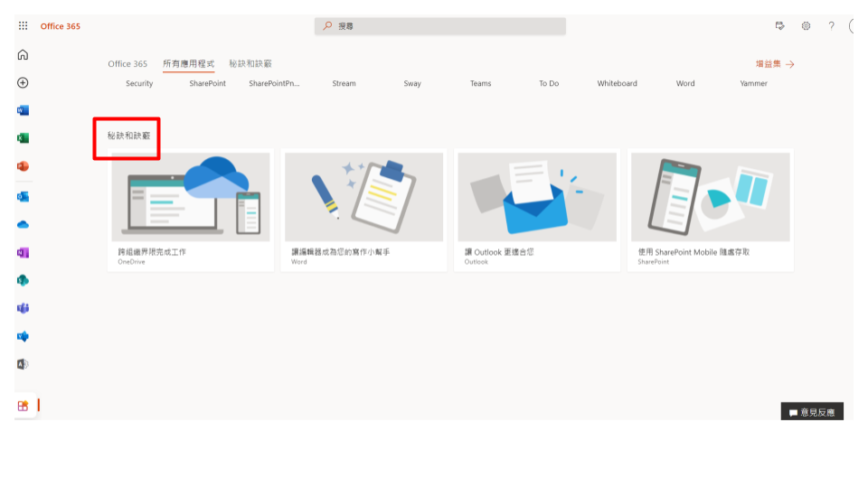Launch Excel from the left sidebar
The width and height of the screenshot is (868, 488).
(23, 138)
